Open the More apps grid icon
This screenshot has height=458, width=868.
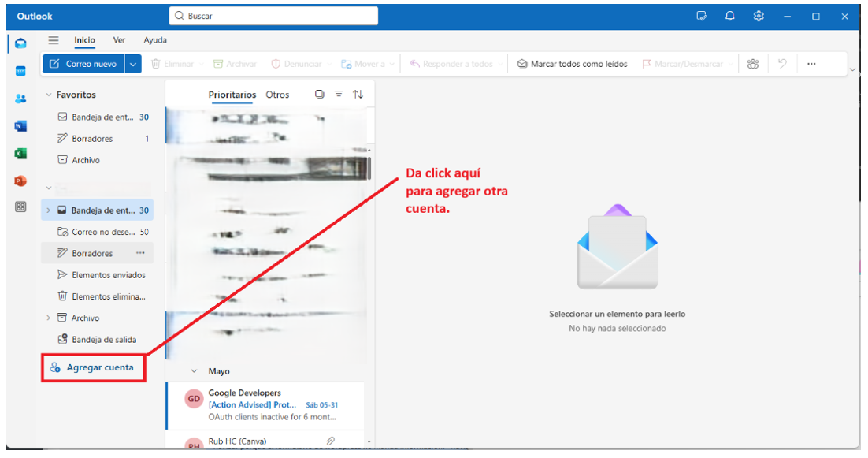(x=20, y=207)
